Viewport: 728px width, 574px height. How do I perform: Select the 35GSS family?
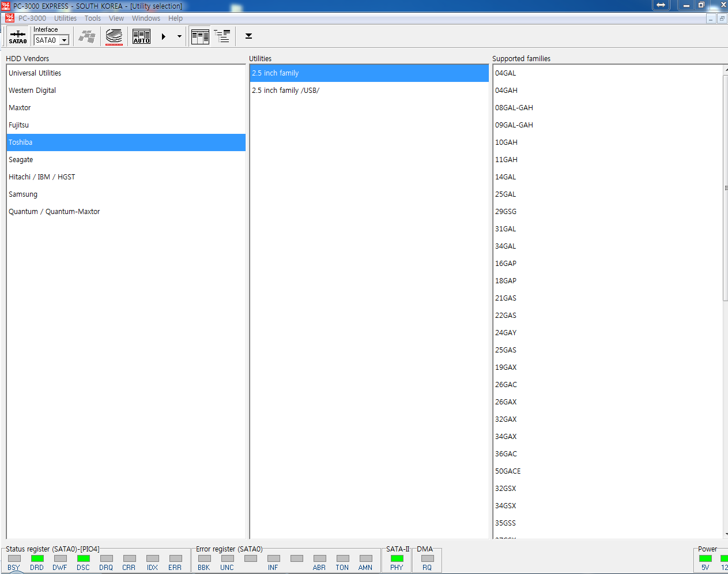(608, 523)
